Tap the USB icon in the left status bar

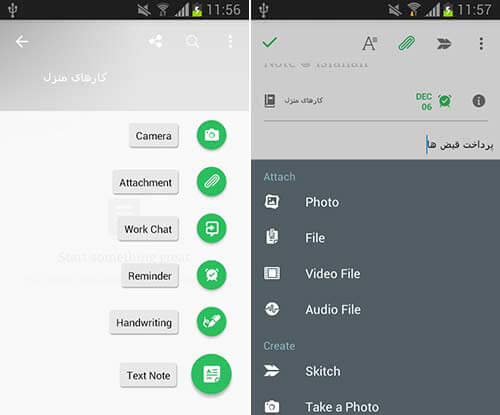[x=13, y=10]
